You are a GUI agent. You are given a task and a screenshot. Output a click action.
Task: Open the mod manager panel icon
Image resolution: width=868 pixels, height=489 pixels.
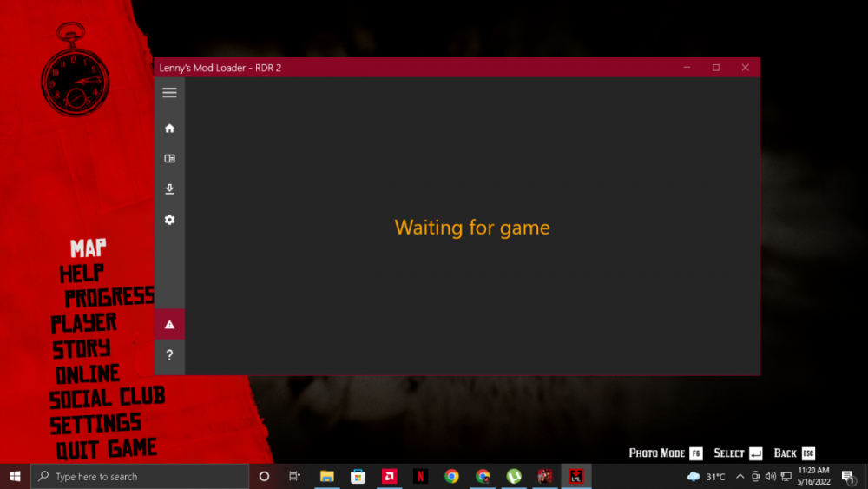pyautogui.click(x=169, y=159)
